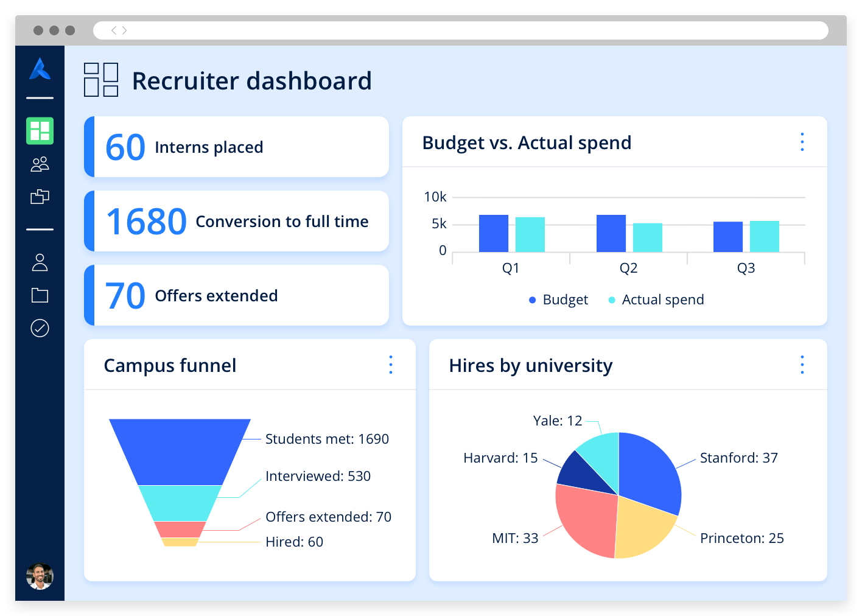
Task: Click the Hires by university heading
Action: click(530, 365)
